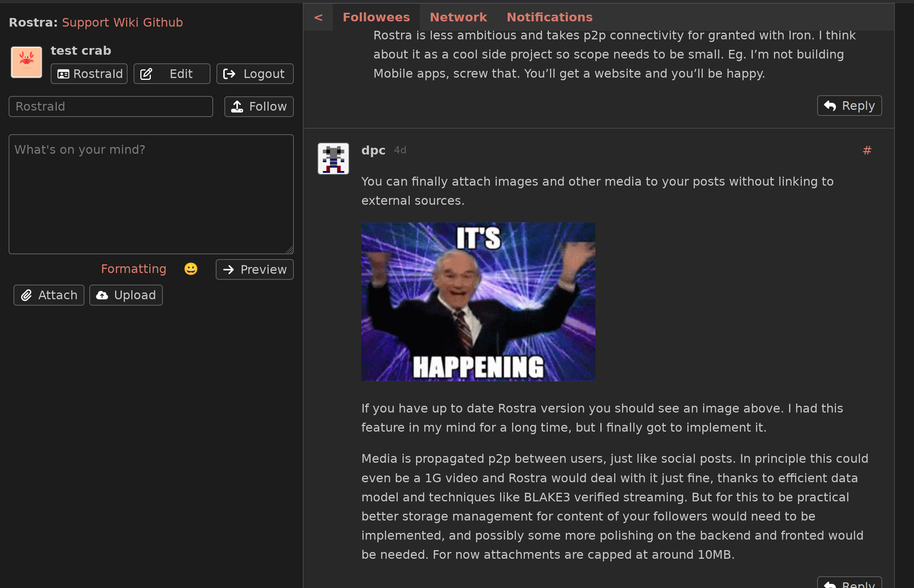Viewport: 914px width, 588px height.
Task: Visit the Github link
Action: pos(163,22)
